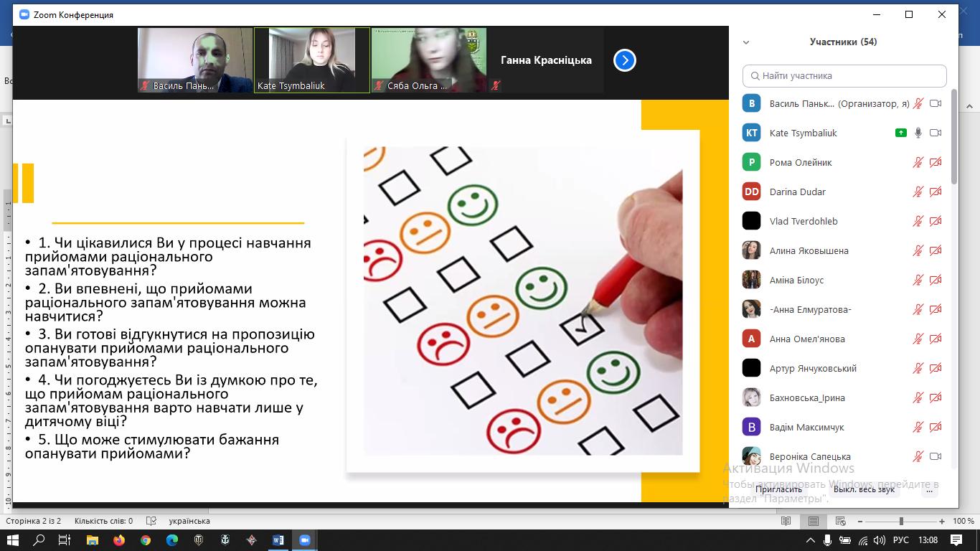980x551 pixels.
Task: Open Word from the Windows taskbar
Action: point(278,540)
